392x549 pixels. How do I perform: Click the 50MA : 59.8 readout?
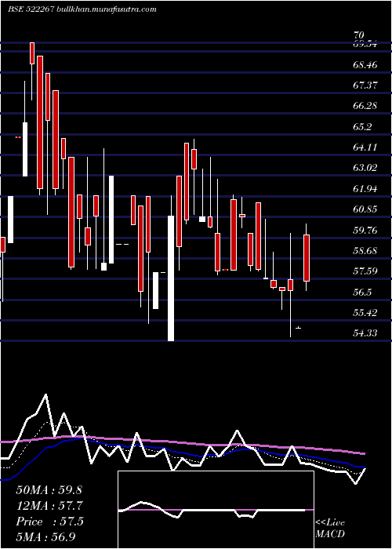tap(49, 490)
